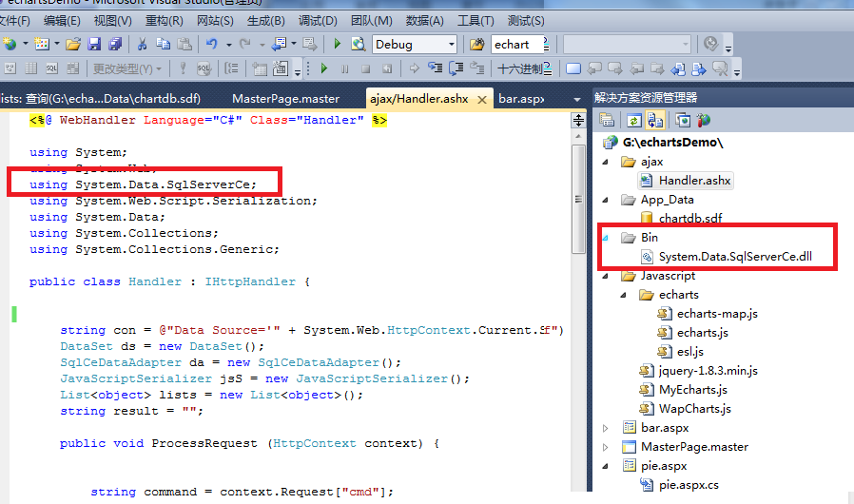
Task: Click the Copy toolbar icon
Action: click(163, 44)
